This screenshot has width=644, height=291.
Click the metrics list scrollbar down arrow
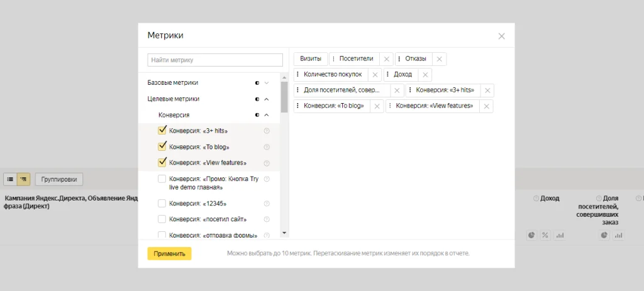tap(284, 233)
